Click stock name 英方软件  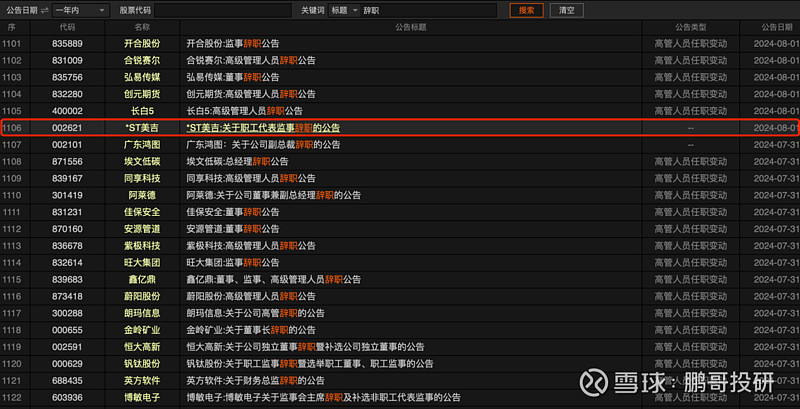142,381
